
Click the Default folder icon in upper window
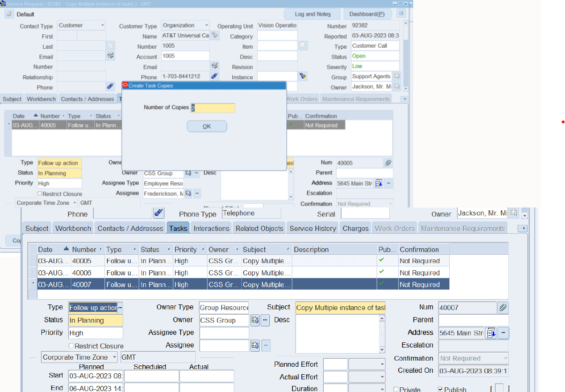(x=9, y=14)
